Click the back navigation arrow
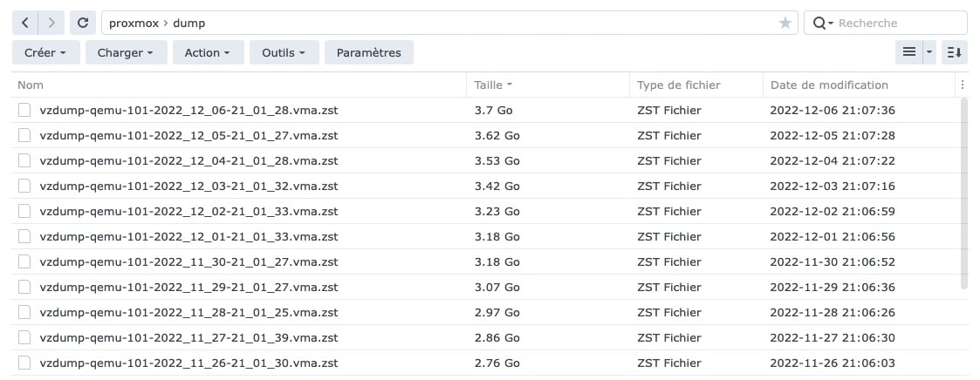The height and width of the screenshot is (380, 980). 25,24
